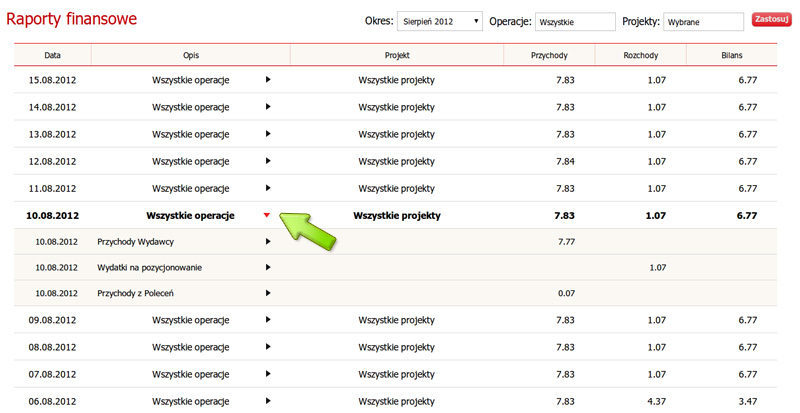Viewport: 800px width, 413px height.
Task: Expand the 15.08.2012 row arrow
Action: pos(268,79)
